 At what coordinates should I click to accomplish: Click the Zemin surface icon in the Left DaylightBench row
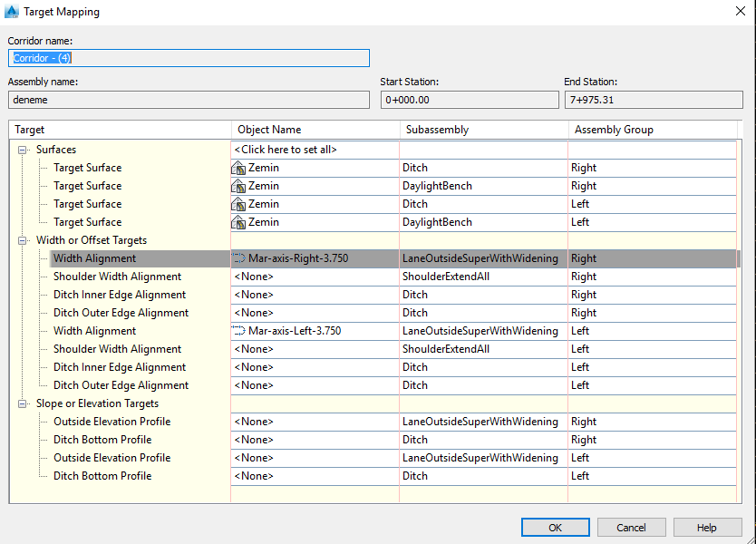point(237,222)
